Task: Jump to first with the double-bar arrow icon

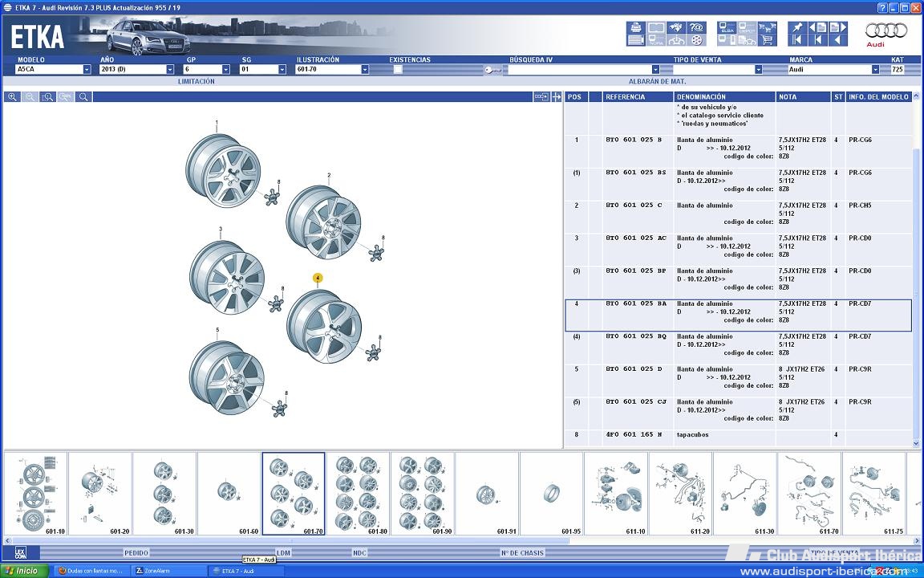Action: 796,40
